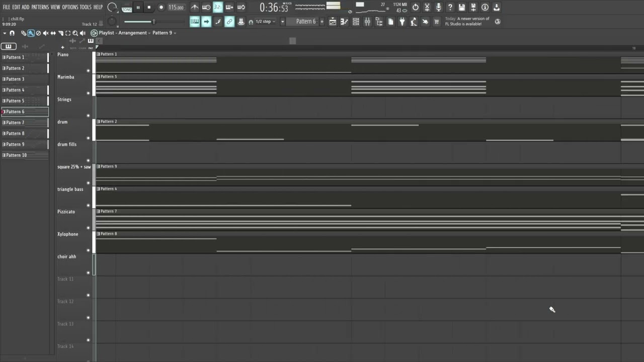
Task: Click the scissors audio editor icon
Action: tap(427, 7)
